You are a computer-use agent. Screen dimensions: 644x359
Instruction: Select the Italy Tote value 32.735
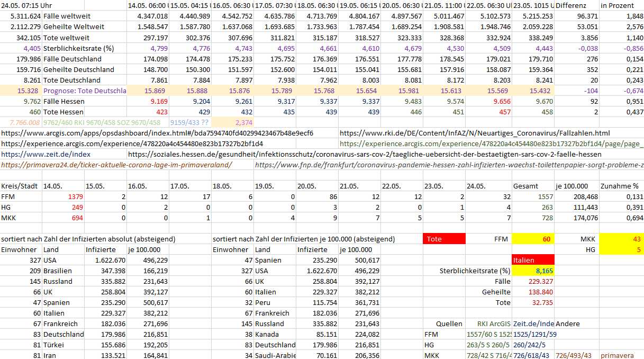[541, 302]
